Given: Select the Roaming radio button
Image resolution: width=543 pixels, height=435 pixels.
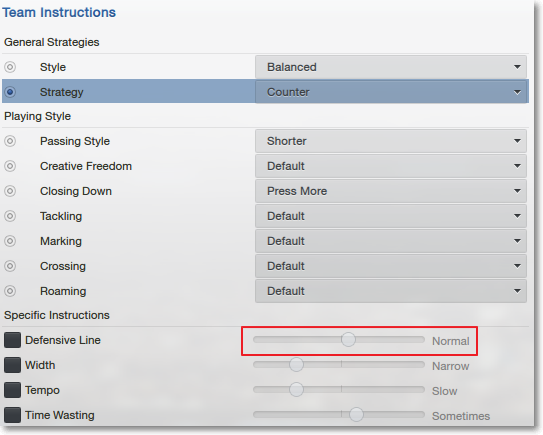Looking at the screenshot, I should (10, 291).
